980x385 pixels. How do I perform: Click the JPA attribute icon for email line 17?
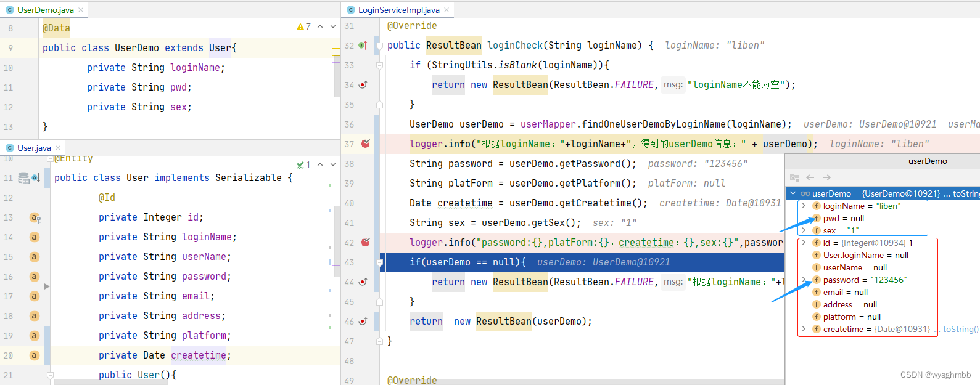(x=35, y=296)
